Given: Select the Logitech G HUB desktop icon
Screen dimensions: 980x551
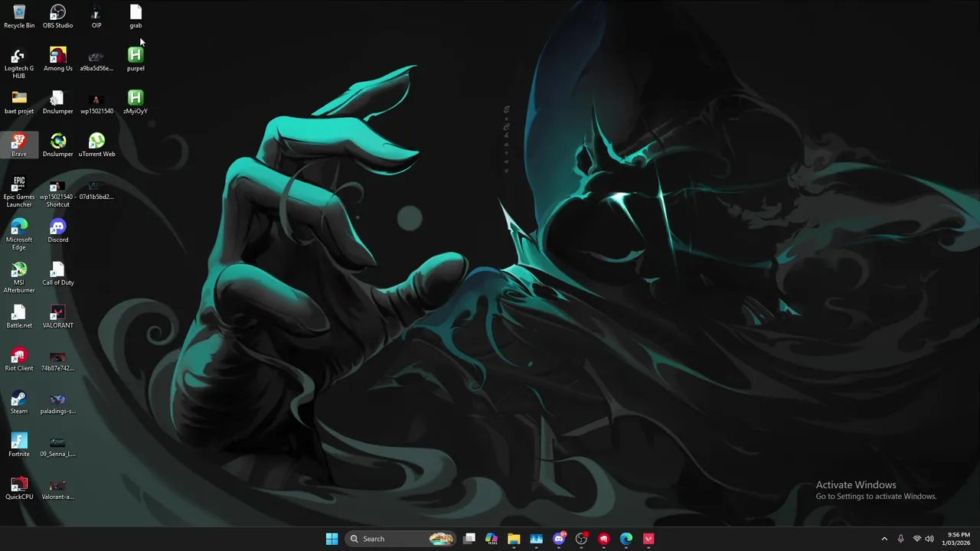Looking at the screenshot, I should pyautogui.click(x=19, y=64).
